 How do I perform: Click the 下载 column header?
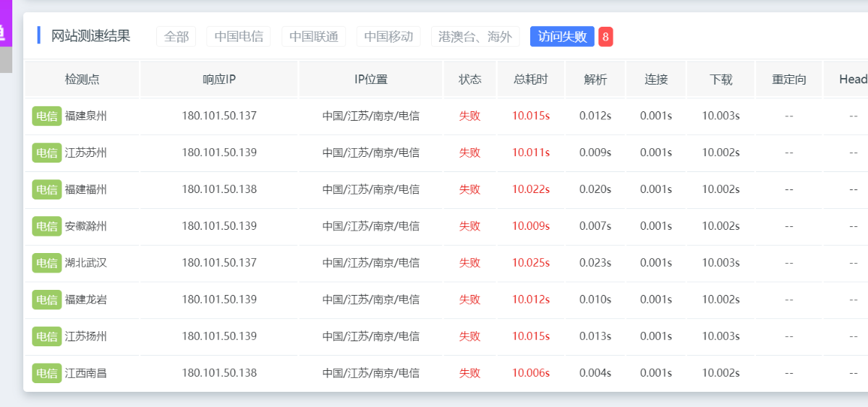(x=720, y=80)
